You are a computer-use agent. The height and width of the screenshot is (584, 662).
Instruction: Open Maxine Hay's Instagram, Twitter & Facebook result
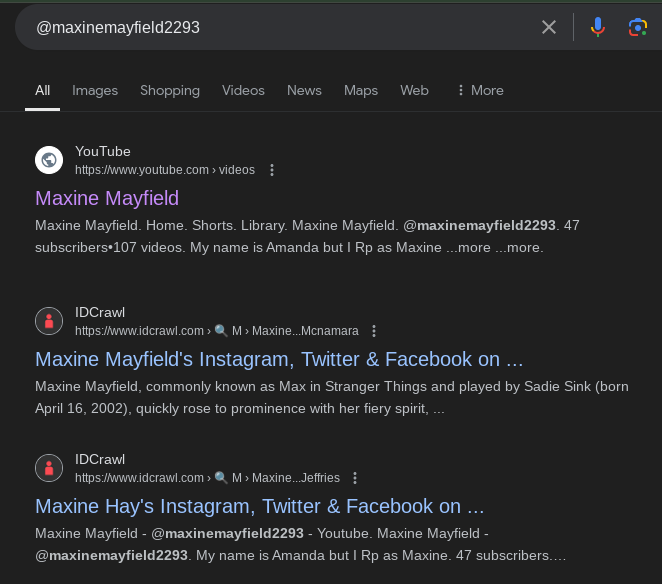pyautogui.click(x=260, y=506)
